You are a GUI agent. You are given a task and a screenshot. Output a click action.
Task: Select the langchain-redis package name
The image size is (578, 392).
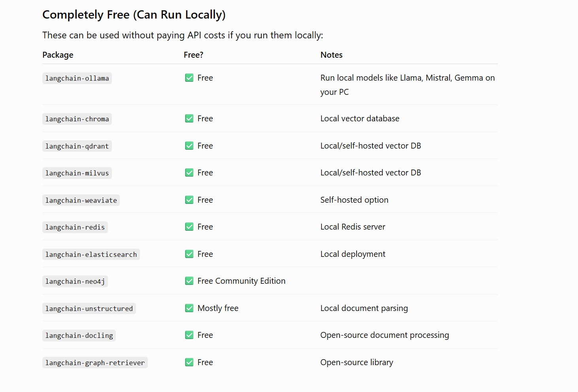click(x=75, y=227)
